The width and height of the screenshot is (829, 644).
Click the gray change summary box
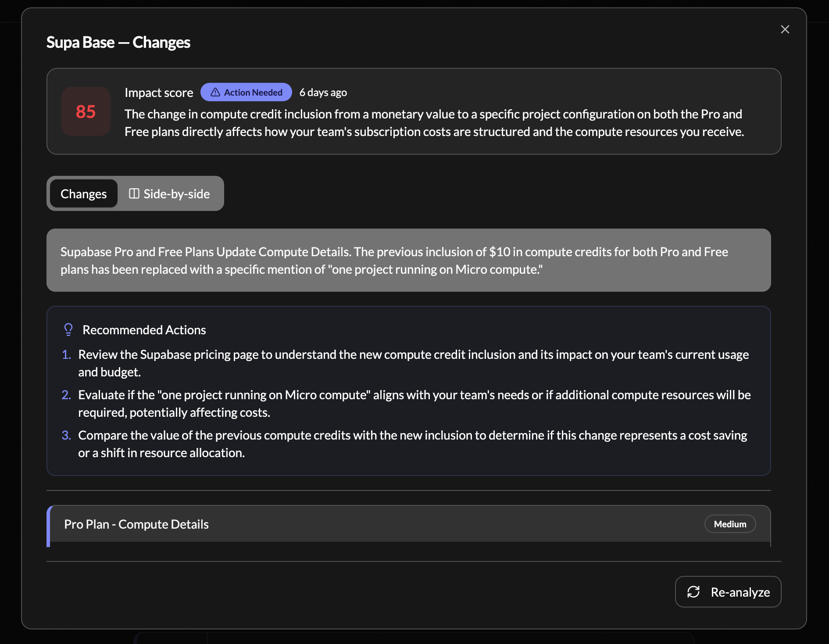[x=408, y=260]
